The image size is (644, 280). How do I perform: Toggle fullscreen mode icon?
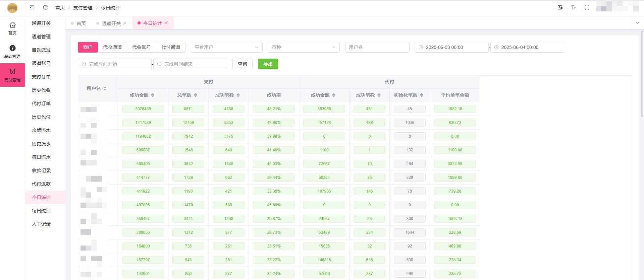coord(587,7)
